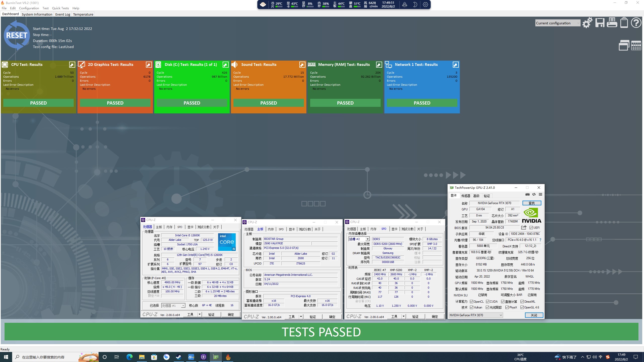The height and width of the screenshot is (362, 644).
Task: Click GPU-Z refresh icon
Action: coord(534,195)
